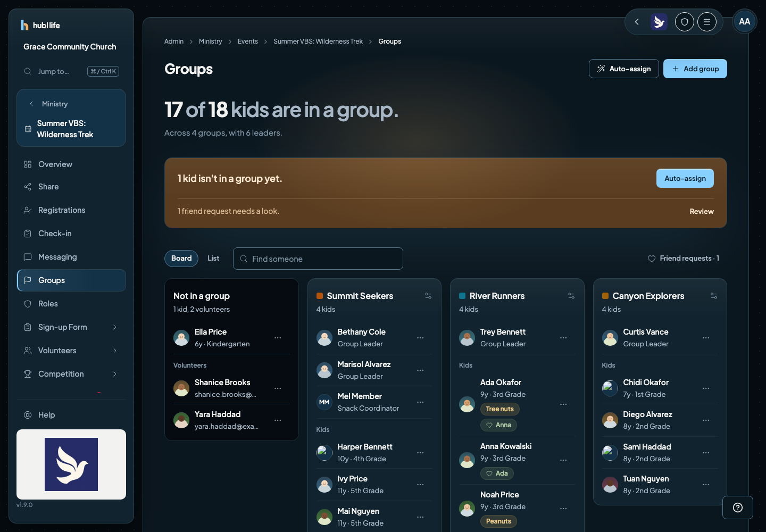Open Registrations in the sidebar
The image size is (766, 532).
[71, 210]
